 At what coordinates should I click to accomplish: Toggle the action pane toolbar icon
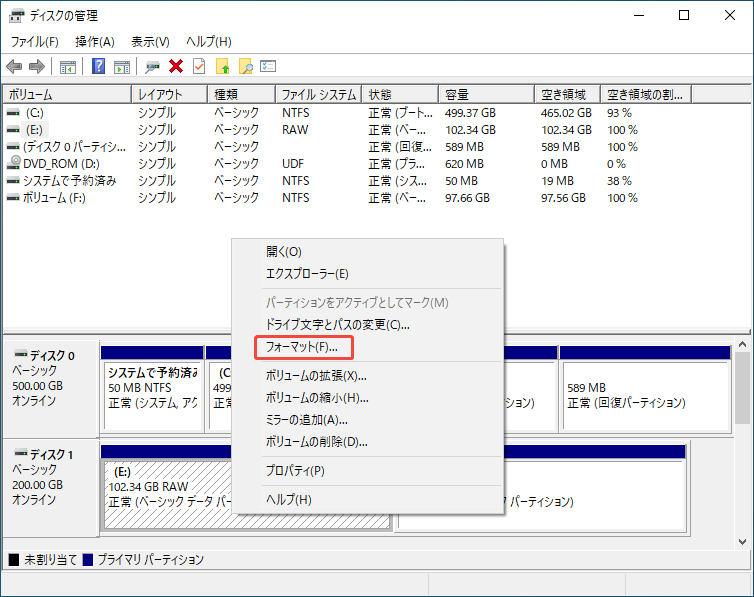(x=122, y=67)
